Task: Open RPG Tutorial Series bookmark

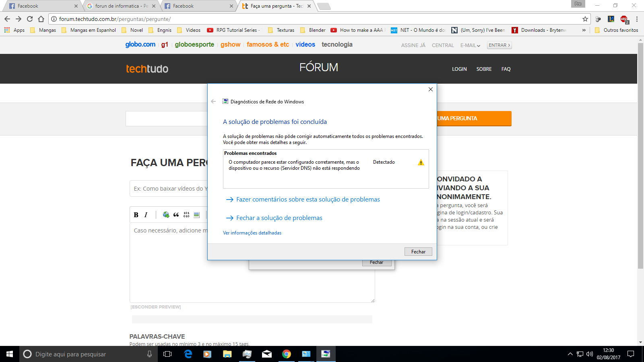Action: point(233,30)
